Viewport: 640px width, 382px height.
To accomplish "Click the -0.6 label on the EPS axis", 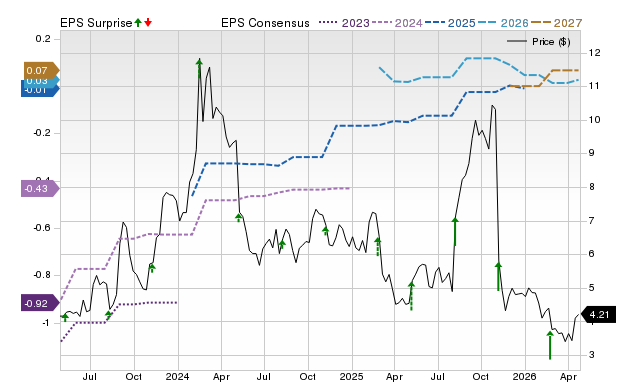I will click(x=42, y=228).
